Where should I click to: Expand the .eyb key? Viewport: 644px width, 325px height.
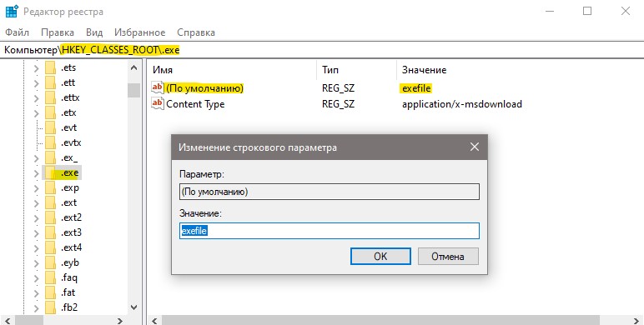click(36, 263)
